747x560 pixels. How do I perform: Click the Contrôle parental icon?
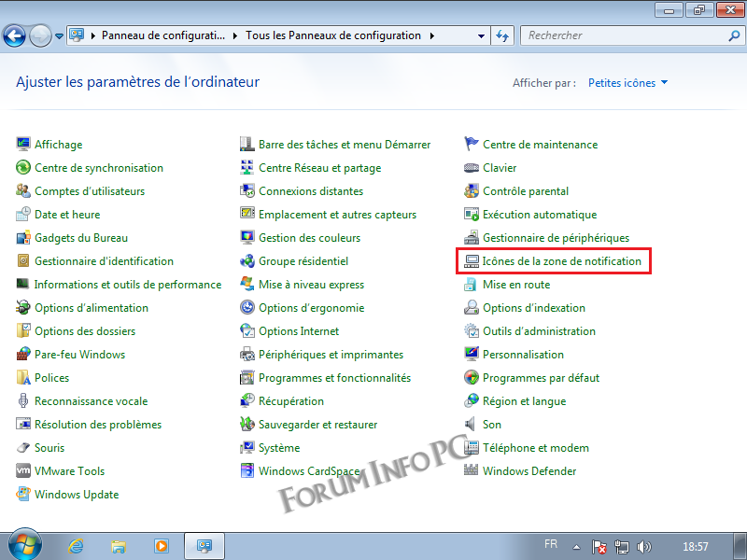click(472, 190)
